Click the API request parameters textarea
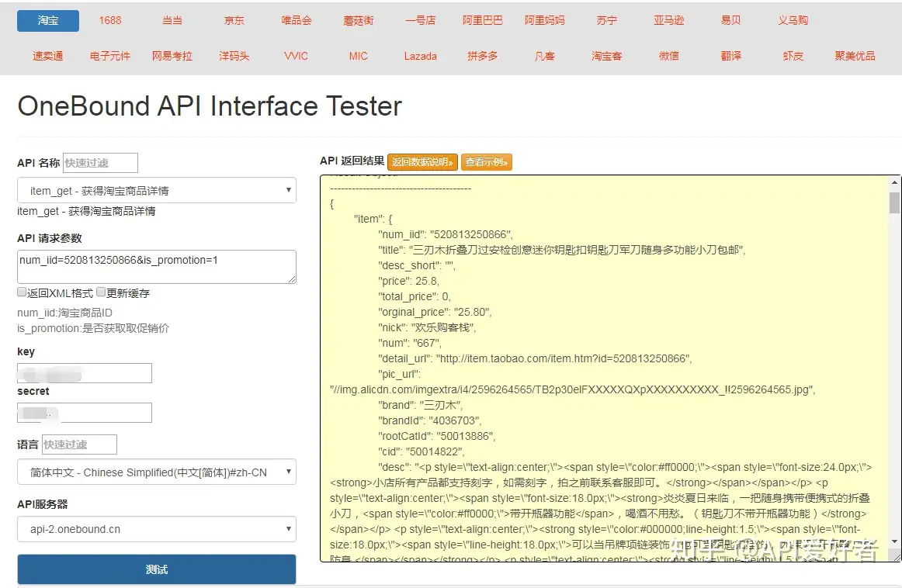The height and width of the screenshot is (588, 902). pos(157,267)
